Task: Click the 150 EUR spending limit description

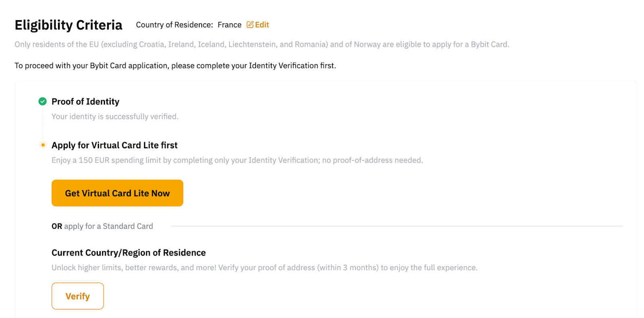Action: pos(237,160)
